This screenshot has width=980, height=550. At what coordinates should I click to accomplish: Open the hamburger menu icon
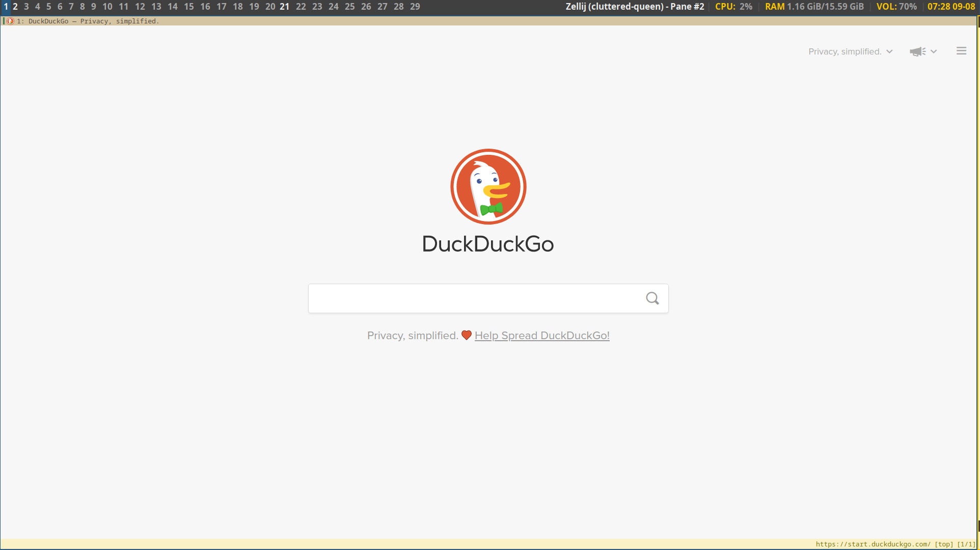click(961, 51)
